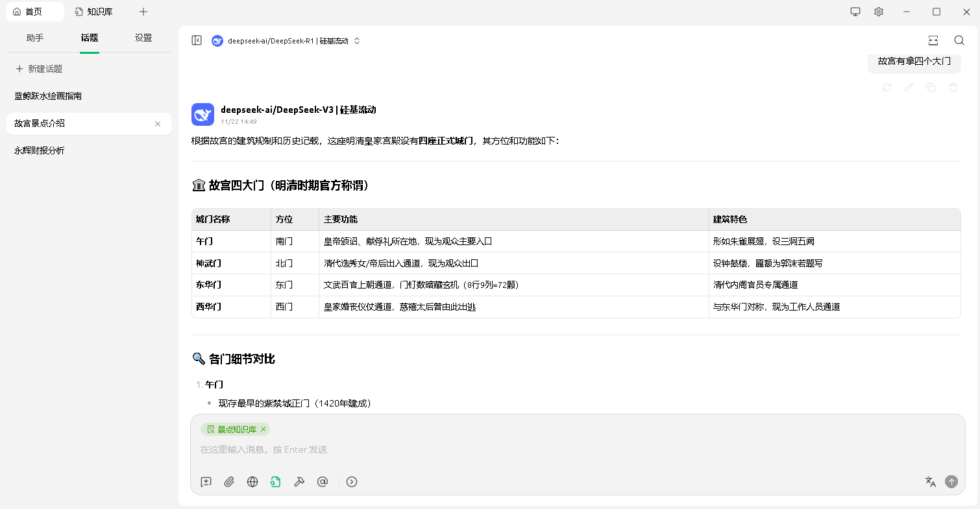Viewport: 980px width, 509px height.
Task: Open the DeepSeek-R1 model selector dropdown
Action: (x=286, y=41)
